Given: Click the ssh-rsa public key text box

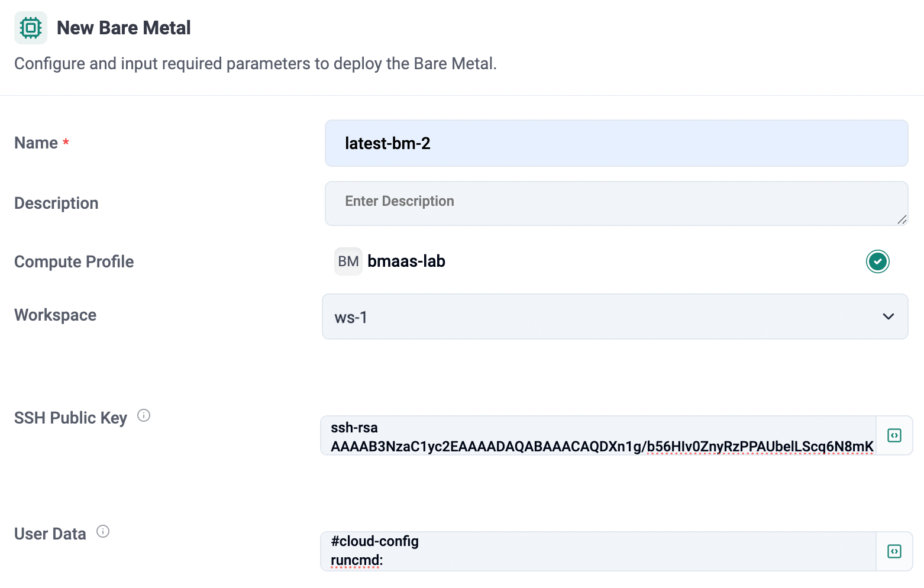Looking at the screenshot, I should tap(599, 436).
